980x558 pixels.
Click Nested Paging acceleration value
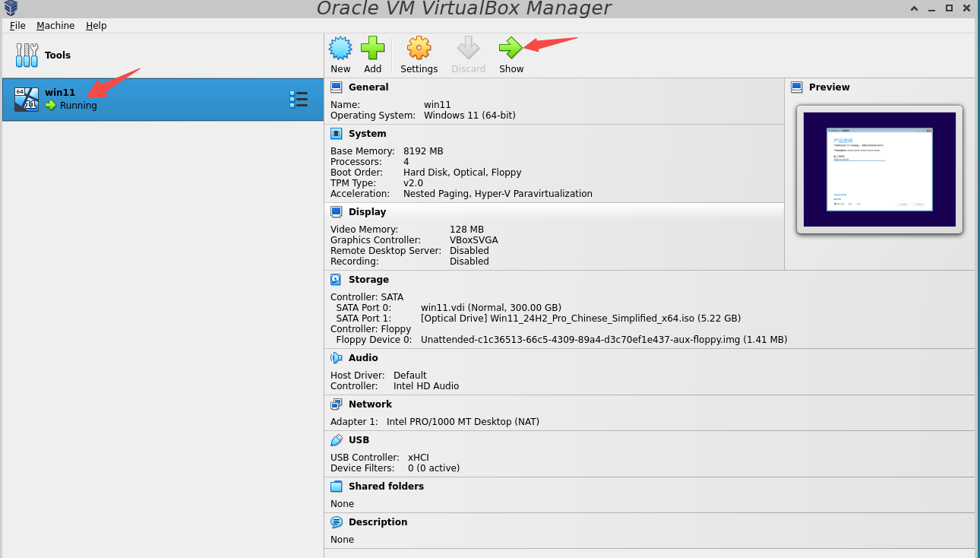point(498,194)
